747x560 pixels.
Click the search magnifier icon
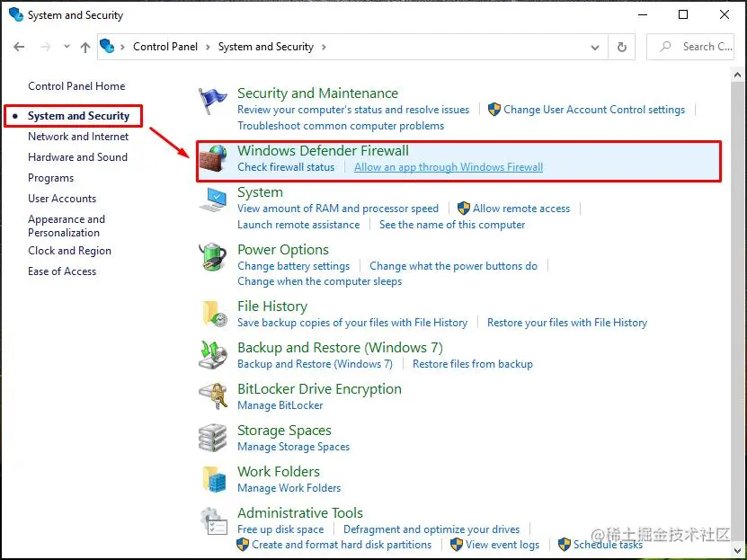665,46
